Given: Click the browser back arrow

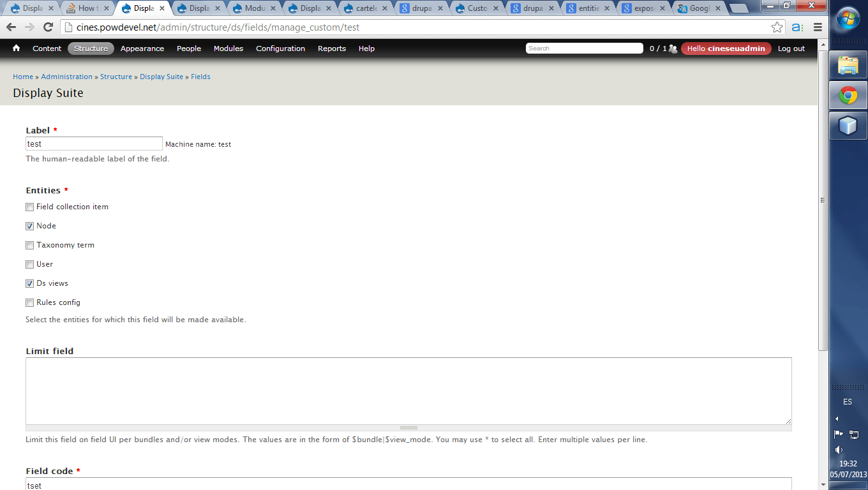Looking at the screenshot, I should (x=11, y=27).
